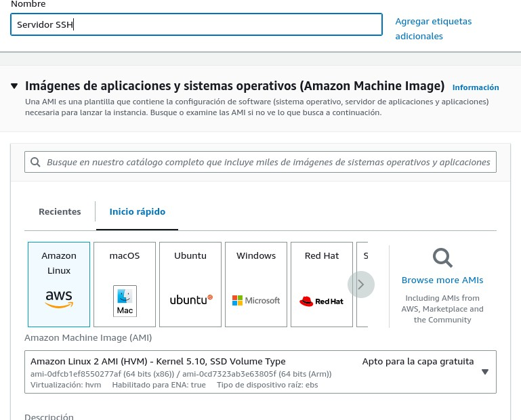Screen dimensions: 521x420
Task: Click the Apto para la capa gratuita label
Action: click(x=418, y=362)
